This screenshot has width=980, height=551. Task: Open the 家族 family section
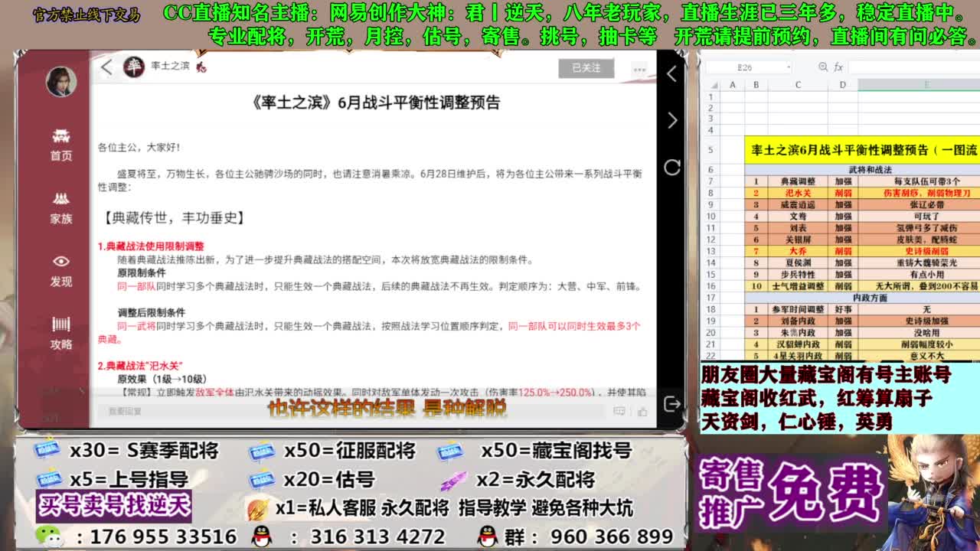[x=61, y=207]
